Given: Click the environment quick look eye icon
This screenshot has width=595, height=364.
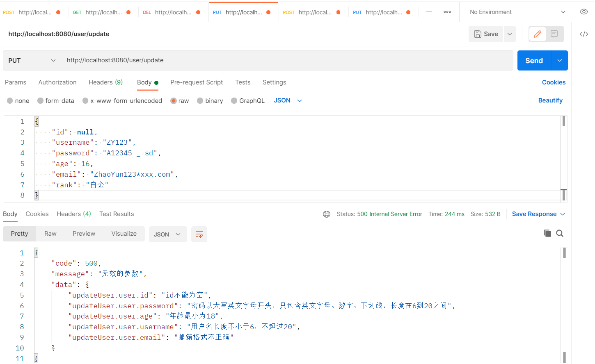Looking at the screenshot, I should tap(584, 12).
